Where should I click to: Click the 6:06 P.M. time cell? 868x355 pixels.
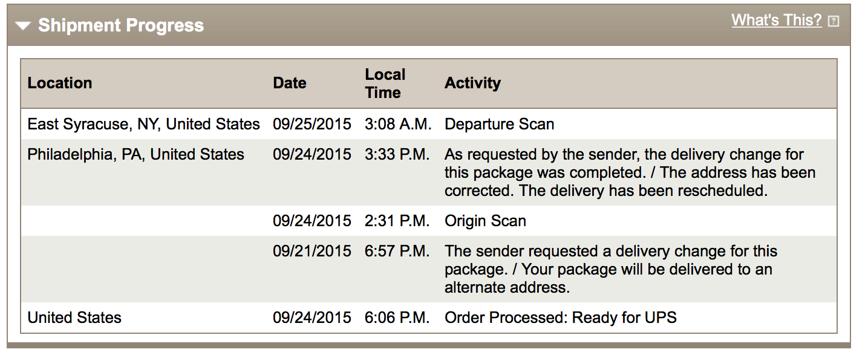(x=397, y=318)
